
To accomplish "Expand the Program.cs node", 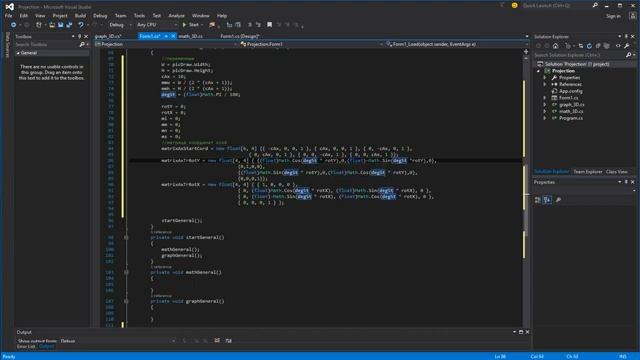I will [x=544, y=118].
